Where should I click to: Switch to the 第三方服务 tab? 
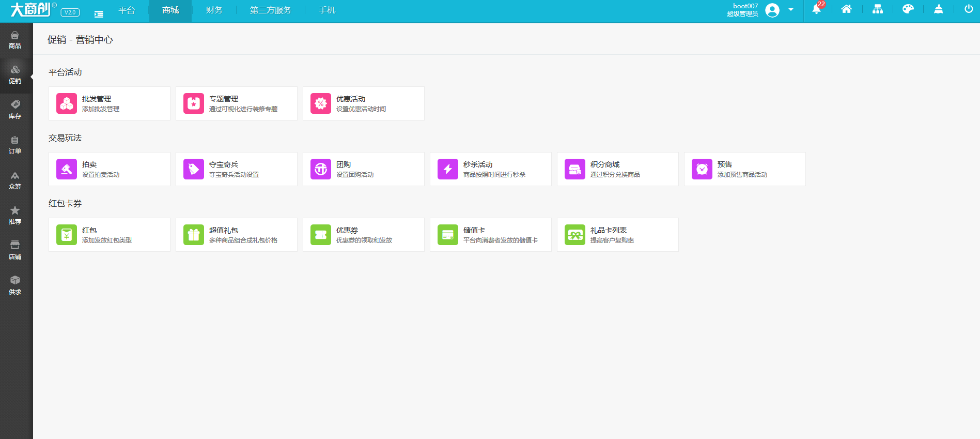tap(270, 10)
